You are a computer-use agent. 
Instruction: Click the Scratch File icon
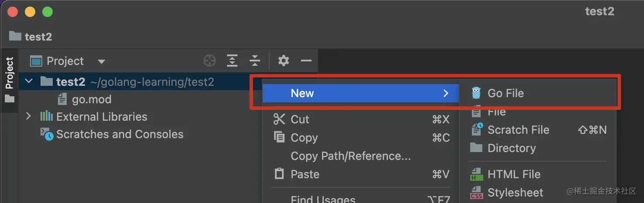click(477, 130)
